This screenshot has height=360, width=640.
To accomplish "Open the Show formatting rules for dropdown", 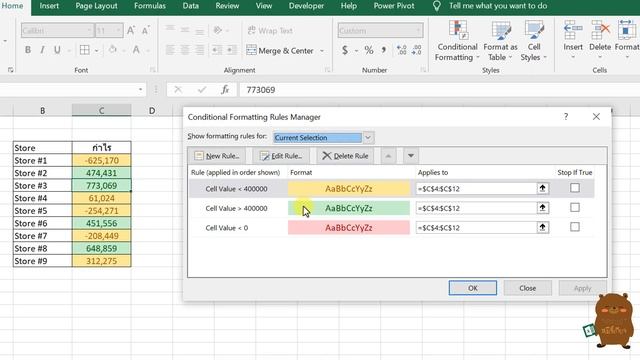I will click(368, 138).
